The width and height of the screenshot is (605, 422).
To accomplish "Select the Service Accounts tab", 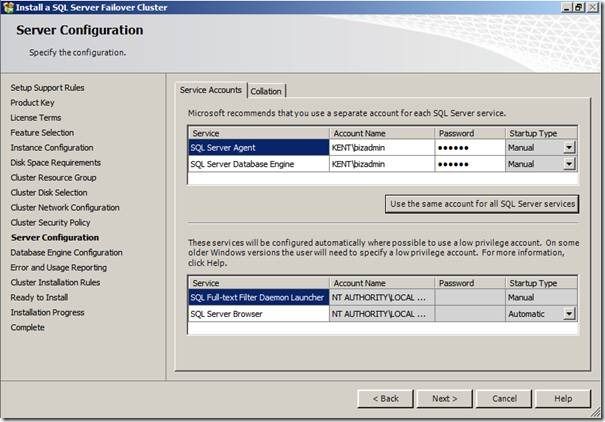I will 211,90.
